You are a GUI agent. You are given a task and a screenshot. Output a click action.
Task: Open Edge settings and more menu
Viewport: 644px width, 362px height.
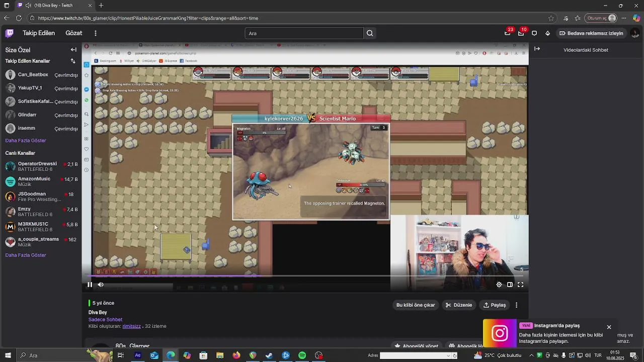tap(624, 18)
